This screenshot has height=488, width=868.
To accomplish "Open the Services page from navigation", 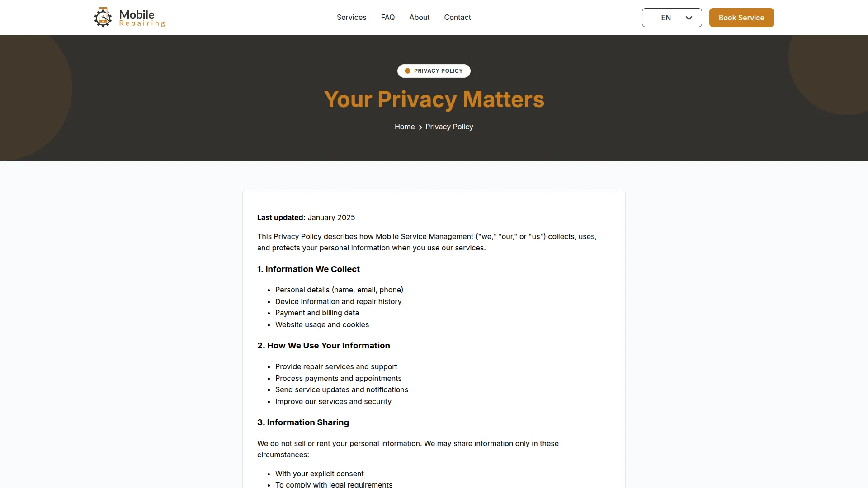I will tap(351, 18).
